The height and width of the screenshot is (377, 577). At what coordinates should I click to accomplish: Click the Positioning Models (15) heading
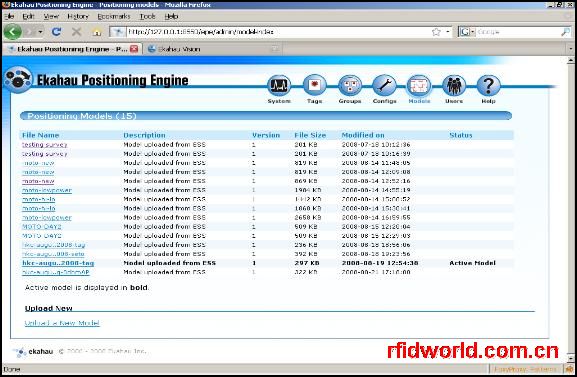point(82,116)
